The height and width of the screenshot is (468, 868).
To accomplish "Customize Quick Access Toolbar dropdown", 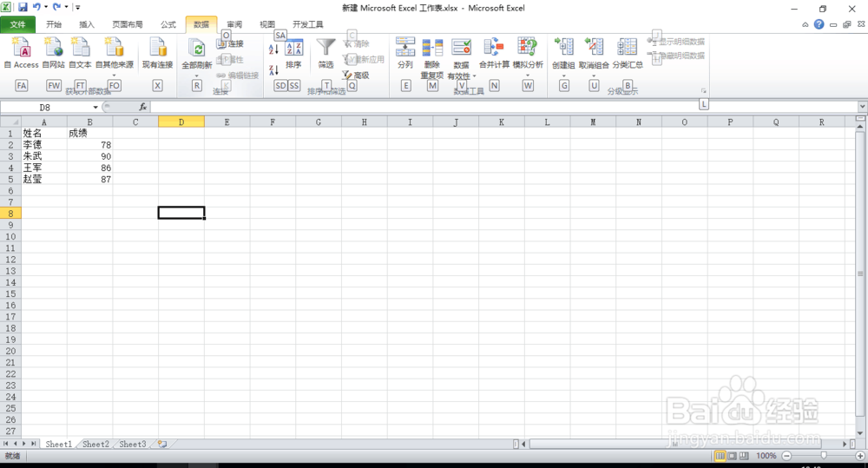I will [x=77, y=7].
